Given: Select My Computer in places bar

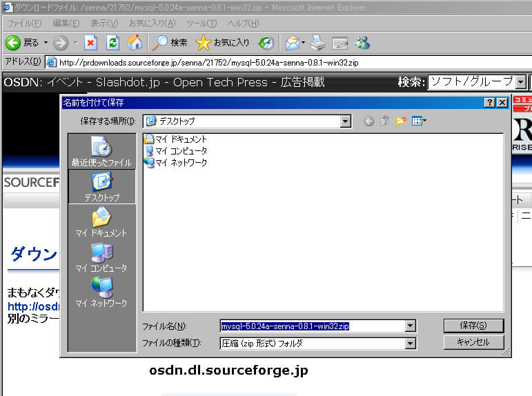Looking at the screenshot, I should coord(101,257).
